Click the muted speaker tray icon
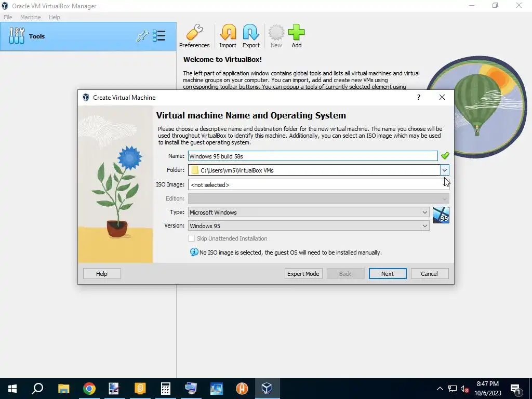The height and width of the screenshot is (399, 532). 464,389
